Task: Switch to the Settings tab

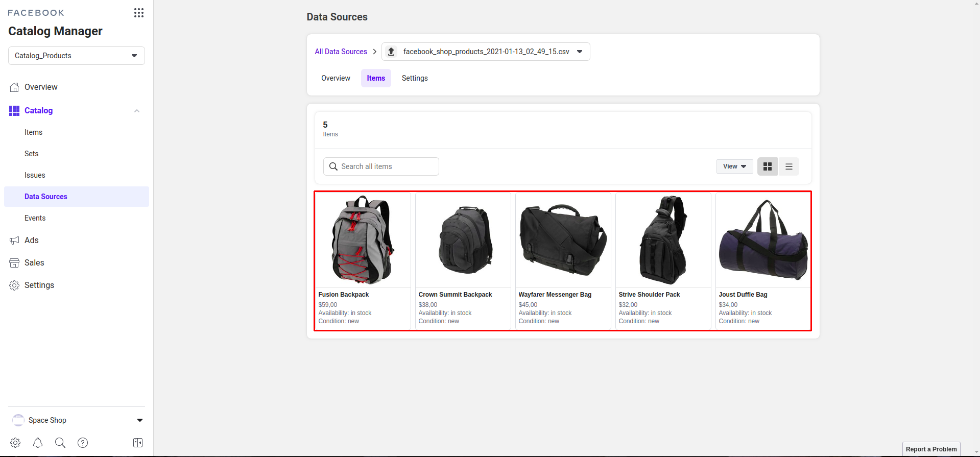Action: [x=414, y=78]
